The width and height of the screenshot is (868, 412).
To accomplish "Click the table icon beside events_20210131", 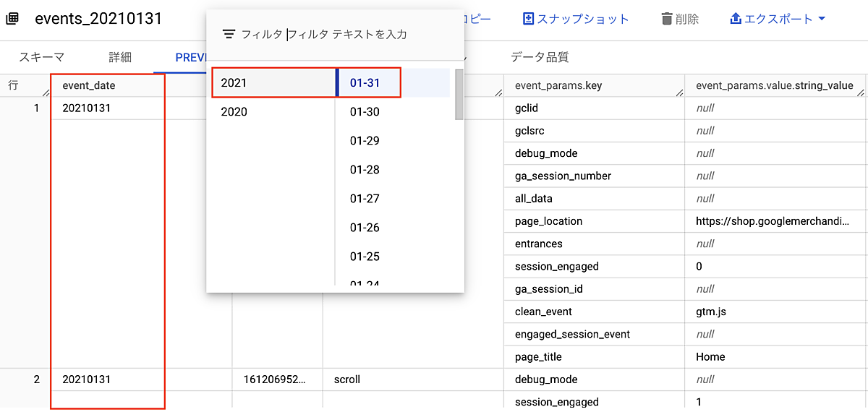I will click(12, 19).
